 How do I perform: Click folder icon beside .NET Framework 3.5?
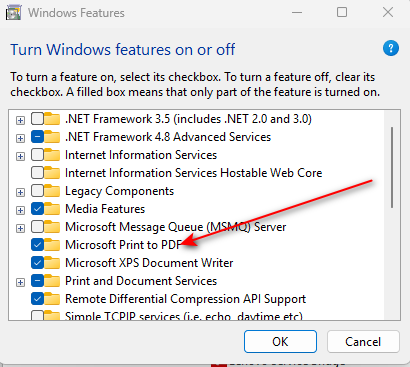(52, 119)
